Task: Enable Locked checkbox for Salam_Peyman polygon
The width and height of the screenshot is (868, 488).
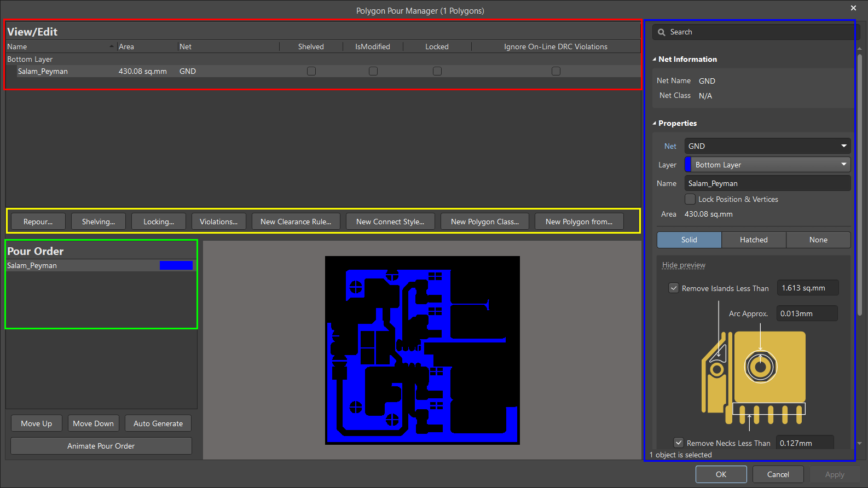Action: (x=437, y=71)
